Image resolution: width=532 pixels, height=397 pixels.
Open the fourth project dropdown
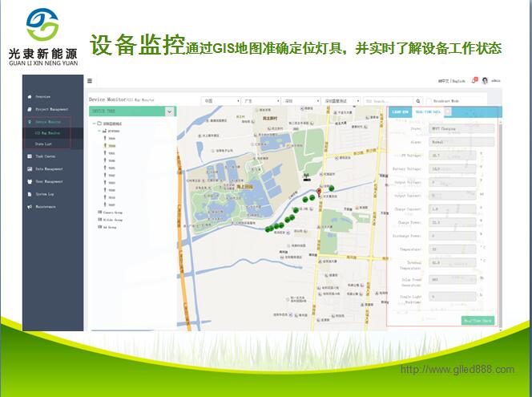pyautogui.click(x=341, y=101)
